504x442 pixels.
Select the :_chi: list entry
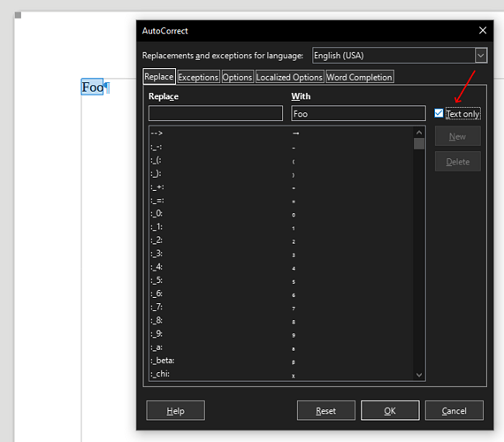pyautogui.click(x=281, y=374)
